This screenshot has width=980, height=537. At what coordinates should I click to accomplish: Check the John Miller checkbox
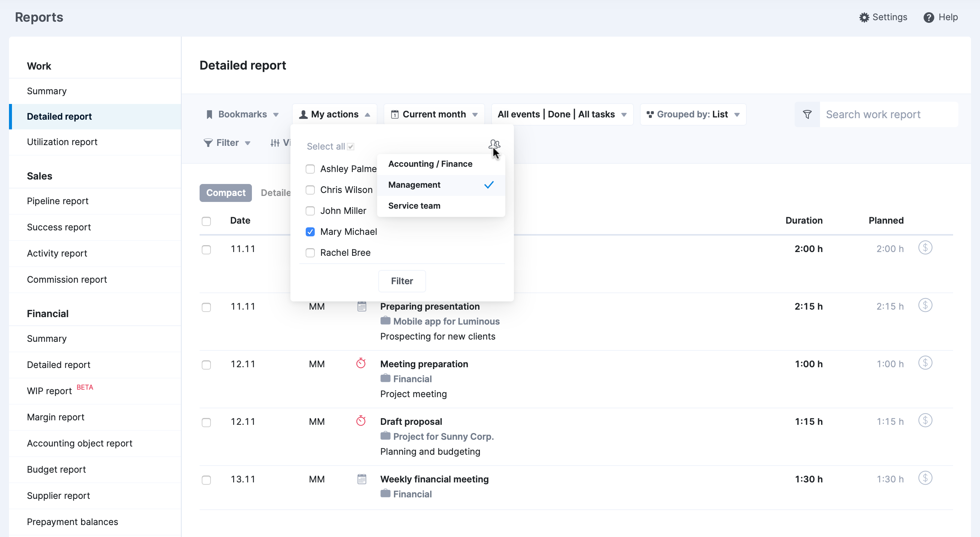tap(310, 211)
